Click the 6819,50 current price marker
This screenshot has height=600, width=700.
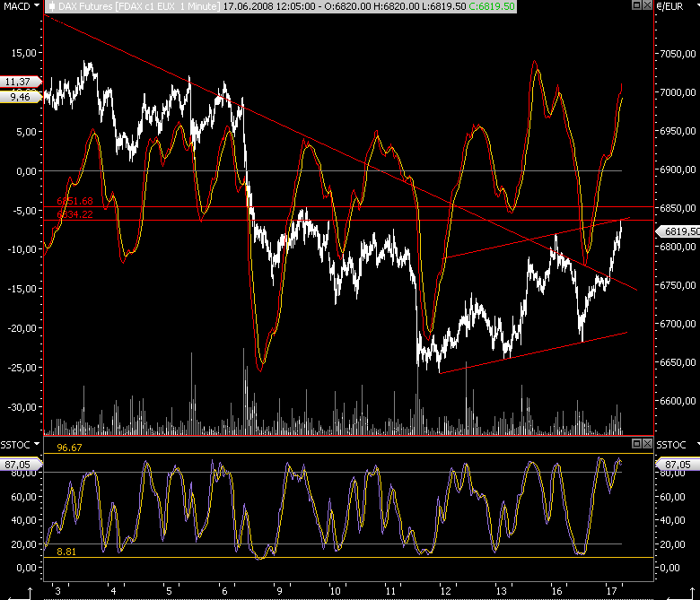pyautogui.click(x=678, y=231)
